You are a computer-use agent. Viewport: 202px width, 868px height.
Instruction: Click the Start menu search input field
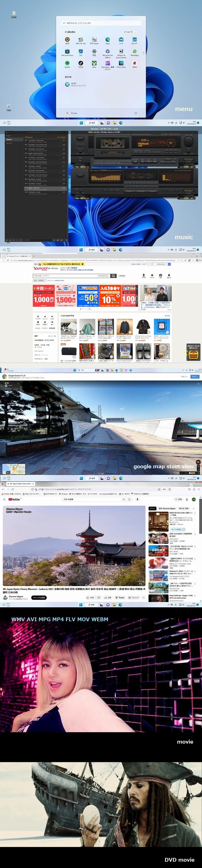[101, 23]
